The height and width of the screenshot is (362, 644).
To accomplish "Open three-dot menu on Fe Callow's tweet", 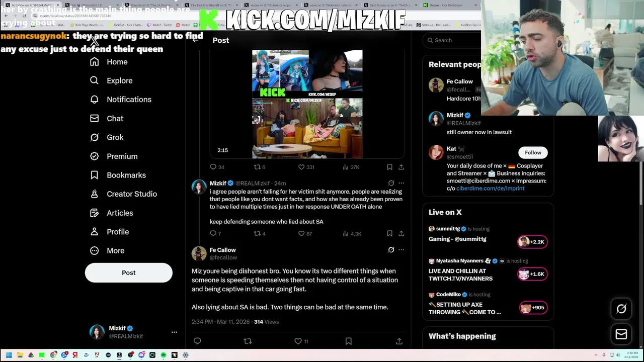I will point(401,250).
